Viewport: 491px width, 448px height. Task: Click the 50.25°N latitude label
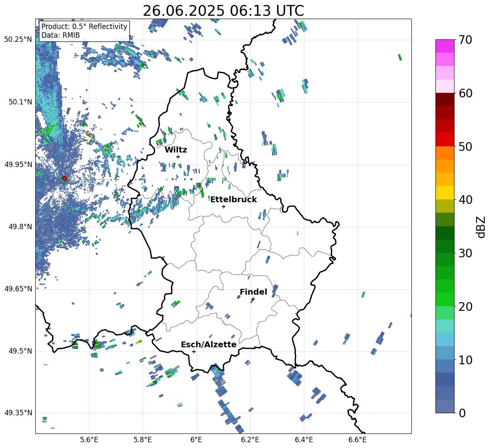click(x=18, y=40)
